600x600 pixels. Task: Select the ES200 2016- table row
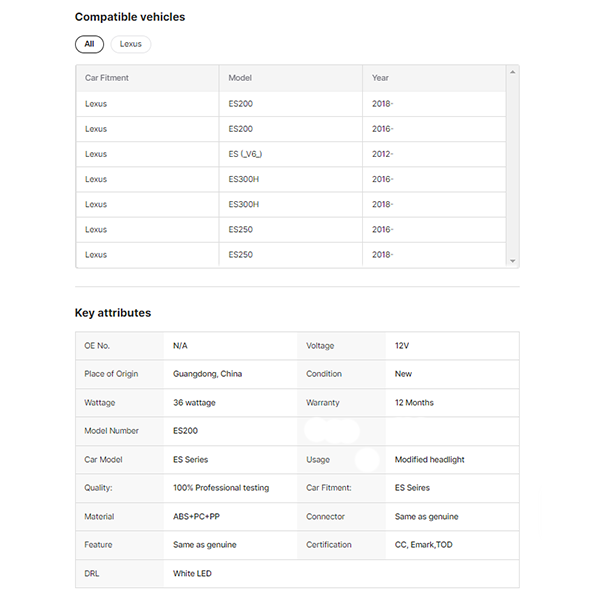point(290,129)
